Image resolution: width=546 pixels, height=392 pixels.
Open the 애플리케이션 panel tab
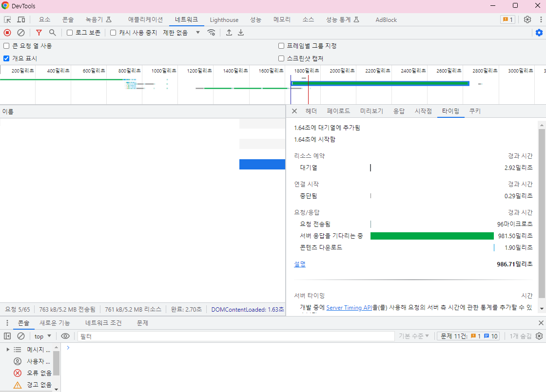tap(145, 20)
